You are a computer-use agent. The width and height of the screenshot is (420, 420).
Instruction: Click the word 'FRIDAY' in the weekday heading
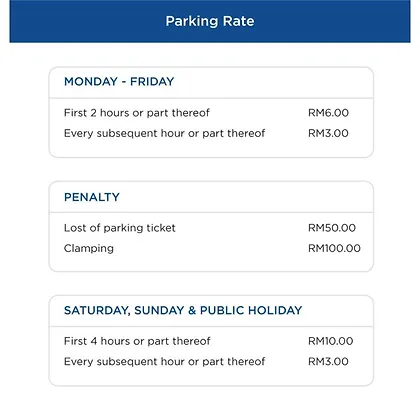point(152,81)
